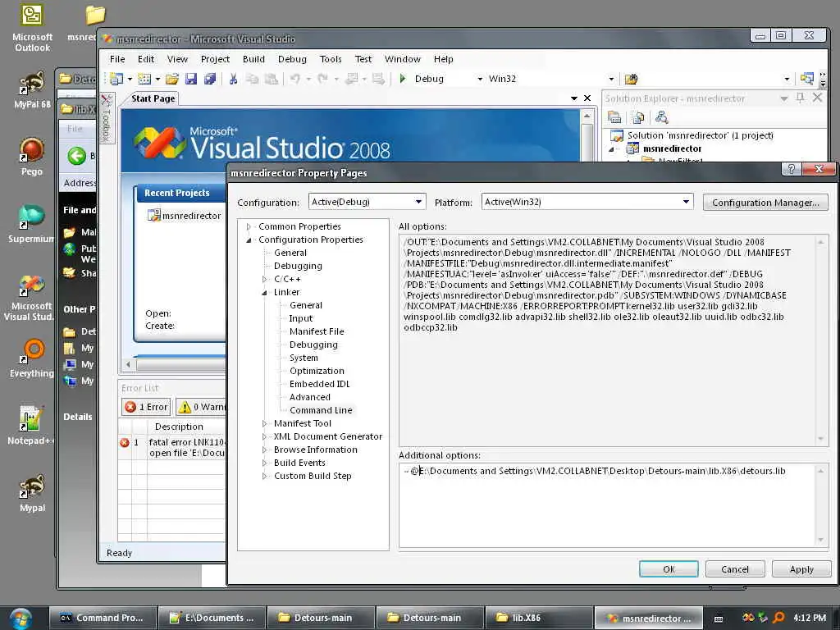Expand the XML Document Generator node
This screenshot has width=840, height=630.
(x=264, y=436)
